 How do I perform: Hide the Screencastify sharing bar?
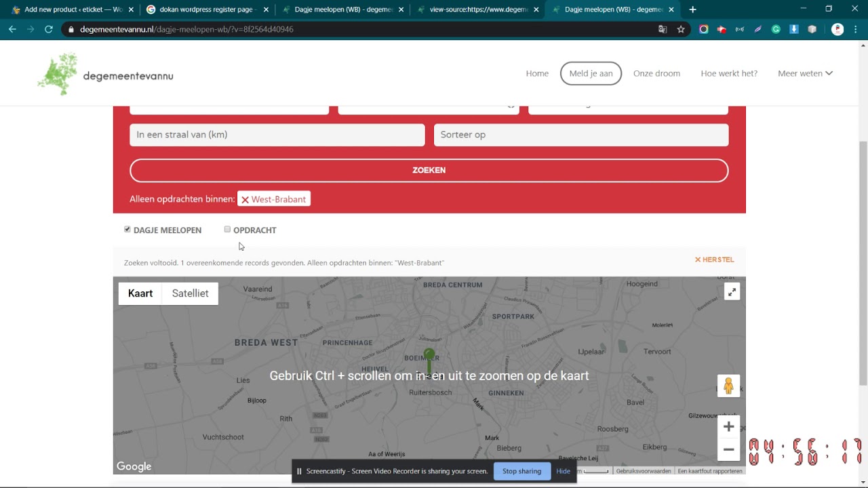pos(564,471)
